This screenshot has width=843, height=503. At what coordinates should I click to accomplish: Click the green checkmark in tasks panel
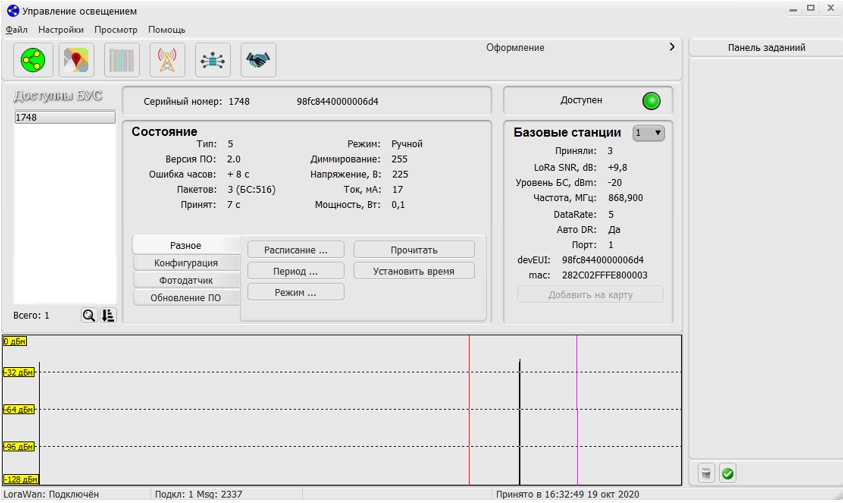[728, 473]
